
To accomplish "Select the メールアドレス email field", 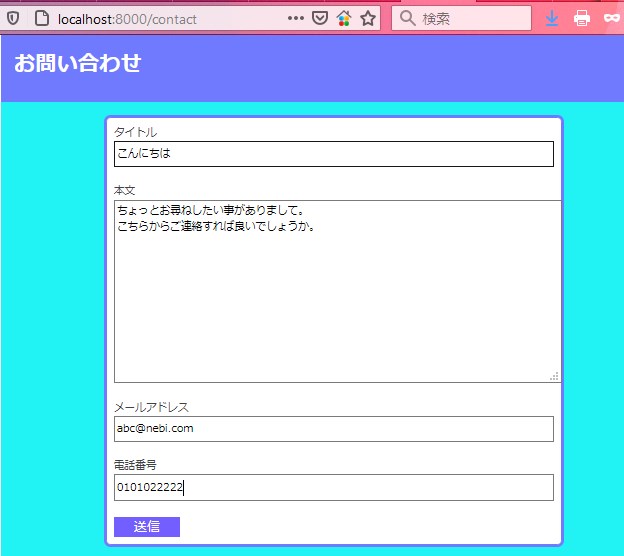I will click(333, 429).
